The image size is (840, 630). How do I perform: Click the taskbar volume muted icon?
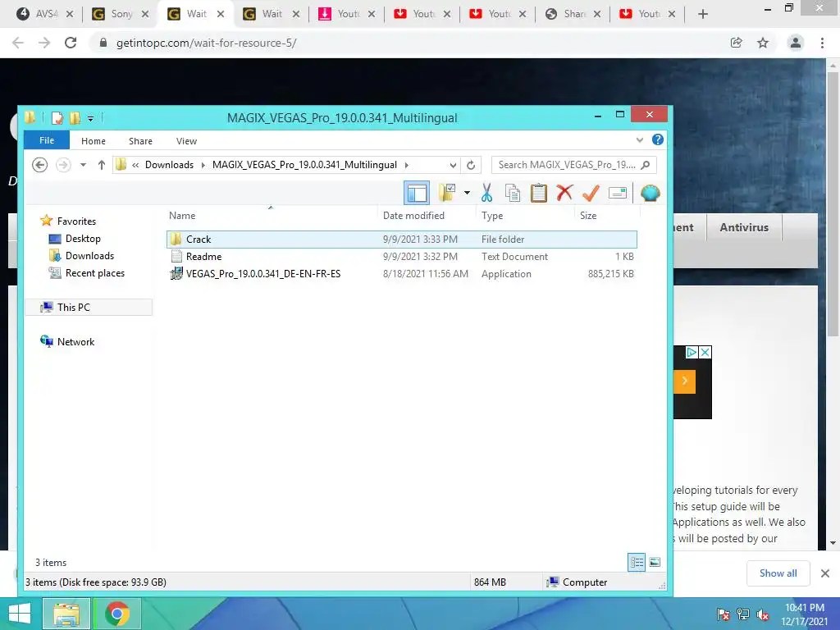(763, 615)
